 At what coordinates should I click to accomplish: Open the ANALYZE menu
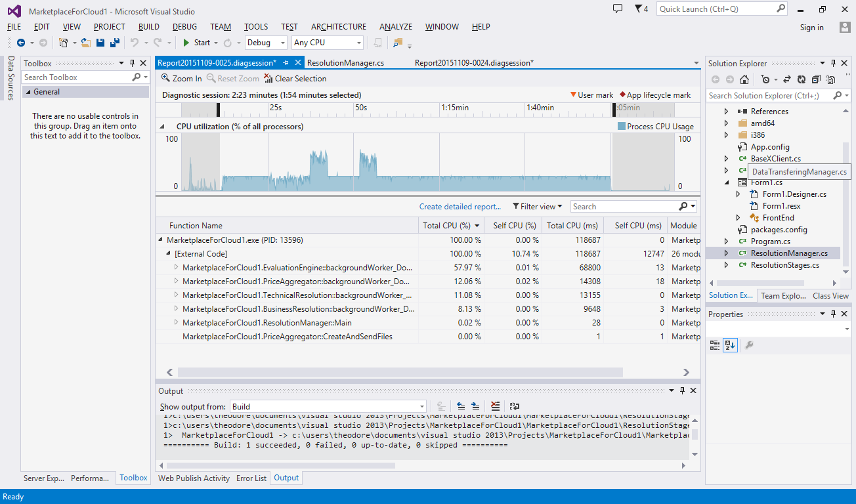(x=396, y=27)
